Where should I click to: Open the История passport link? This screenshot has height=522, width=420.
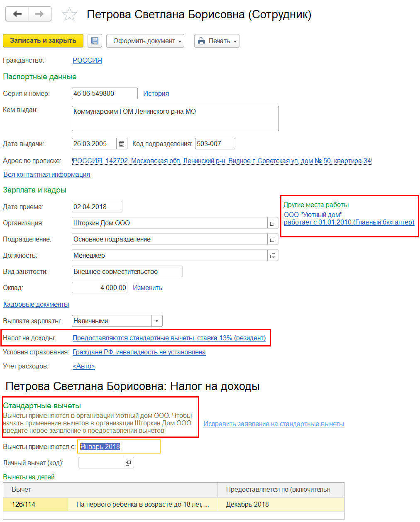156,93
